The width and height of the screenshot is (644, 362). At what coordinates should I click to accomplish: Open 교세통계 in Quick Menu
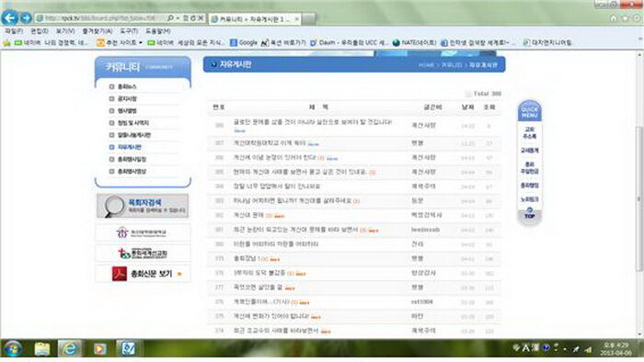(529, 151)
